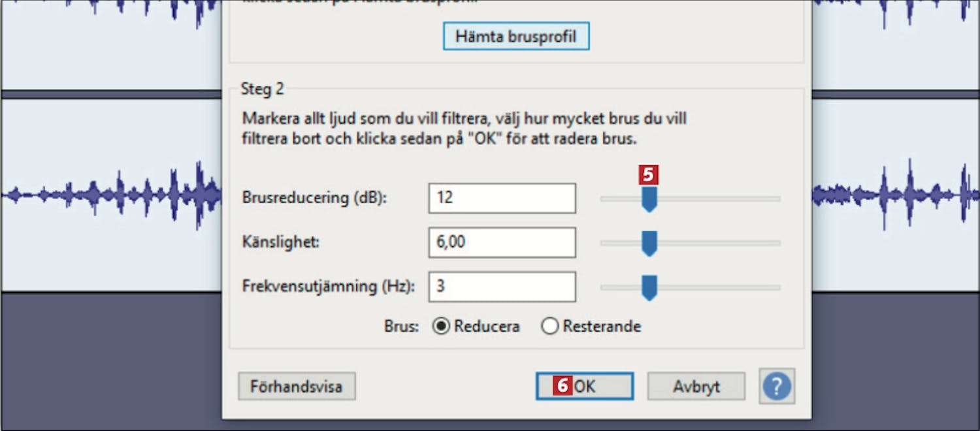Click OK to apply noise reduction
This screenshot has width=980, height=431.
[585, 386]
